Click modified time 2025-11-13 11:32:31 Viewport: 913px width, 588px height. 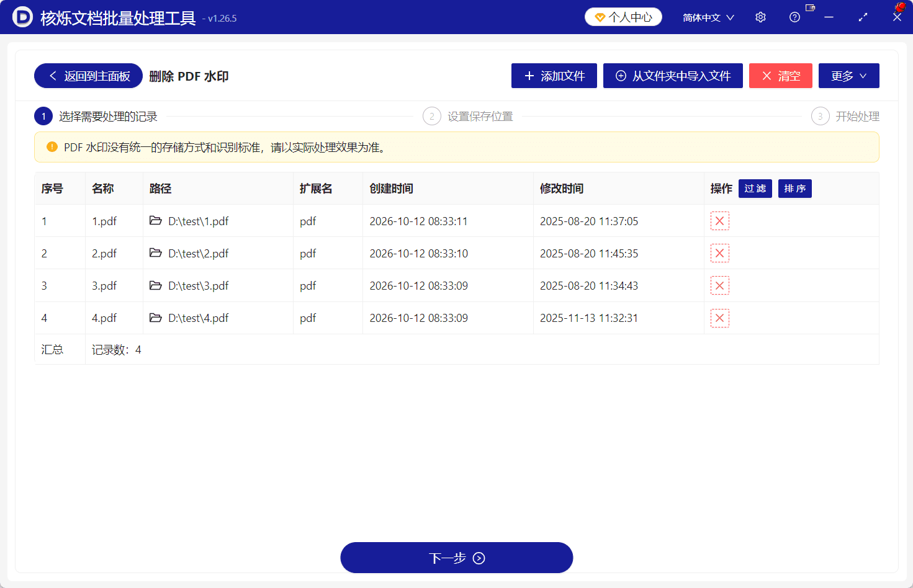[589, 318]
